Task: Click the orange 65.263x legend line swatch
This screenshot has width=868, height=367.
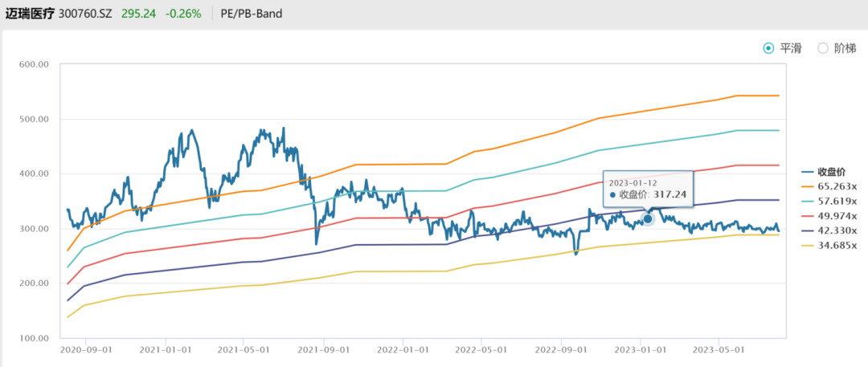Action: tap(808, 186)
